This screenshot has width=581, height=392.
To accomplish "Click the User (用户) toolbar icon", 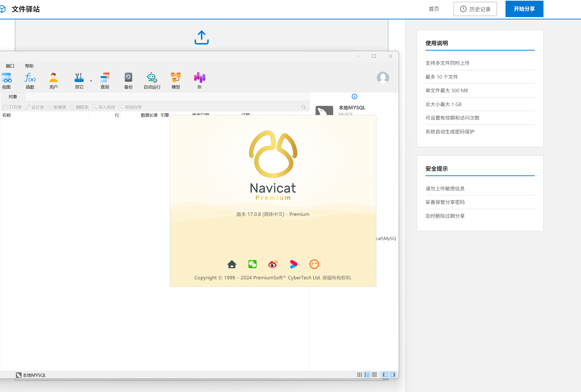I will point(53,81).
